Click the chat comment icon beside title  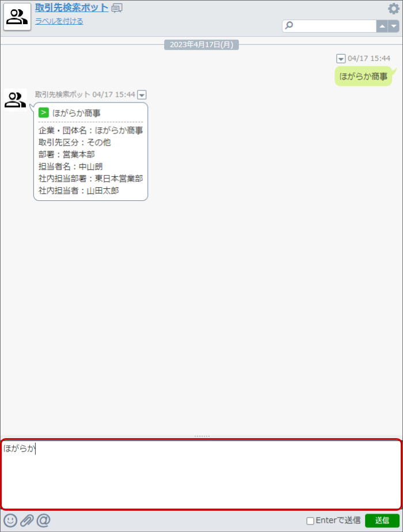point(117,8)
